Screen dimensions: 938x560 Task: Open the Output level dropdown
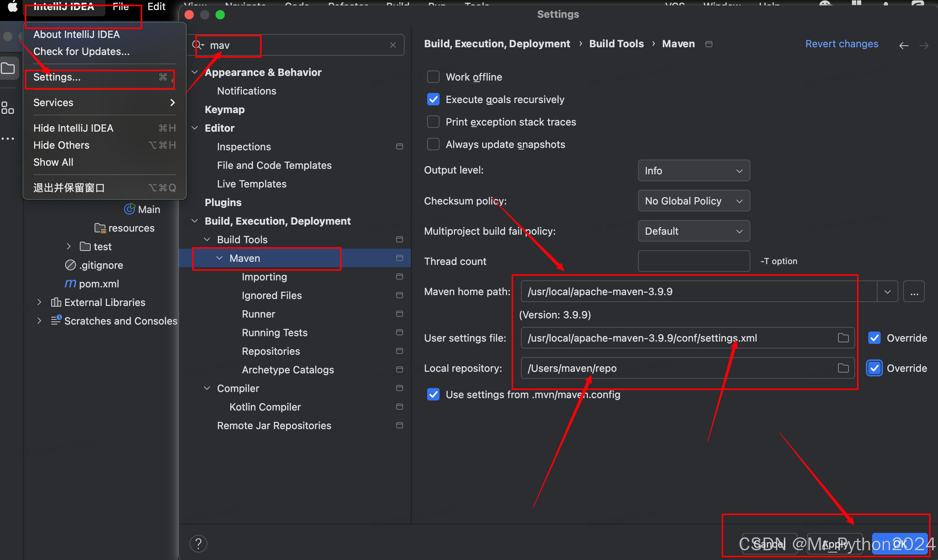point(693,170)
